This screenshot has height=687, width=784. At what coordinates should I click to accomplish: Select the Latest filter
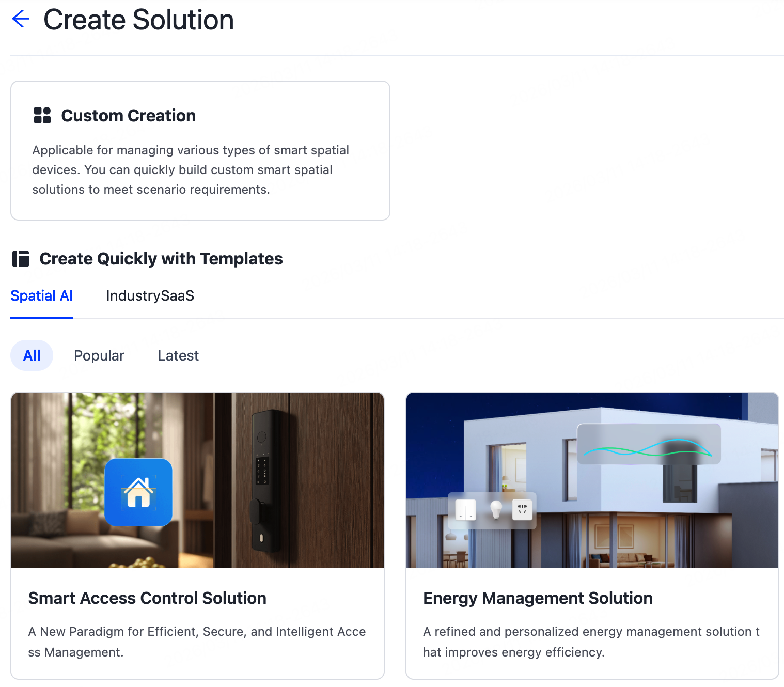178,355
